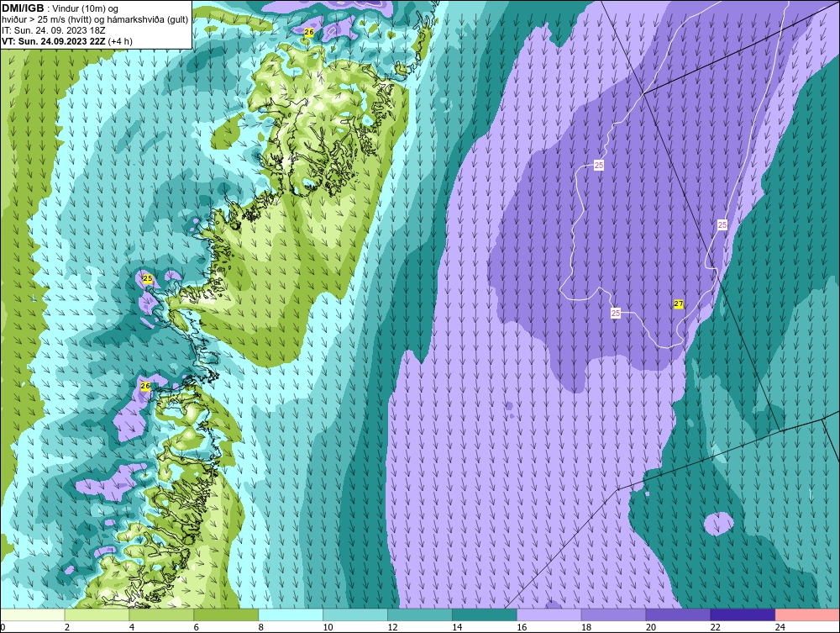Click the 'DMI/IGB' title text
Viewport: 840px width, 633px height.
(x=23, y=8)
